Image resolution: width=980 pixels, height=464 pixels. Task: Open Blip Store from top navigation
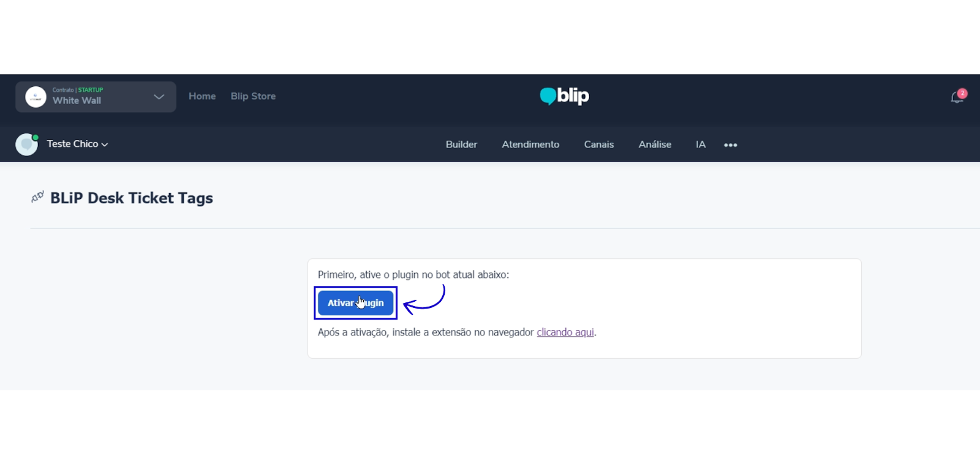pos(253,96)
